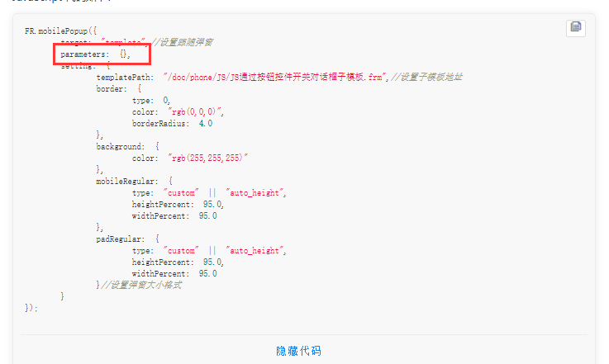Click the templatePath property name
The width and height of the screenshot is (609, 364).
pos(125,78)
